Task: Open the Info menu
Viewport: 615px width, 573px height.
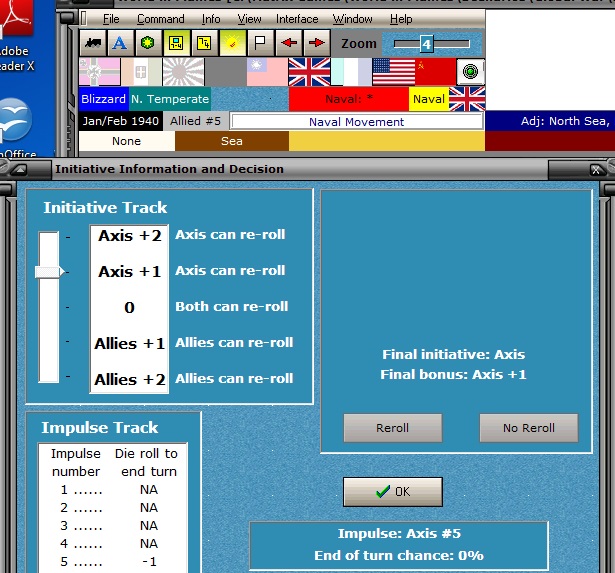Action: [x=211, y=19]
